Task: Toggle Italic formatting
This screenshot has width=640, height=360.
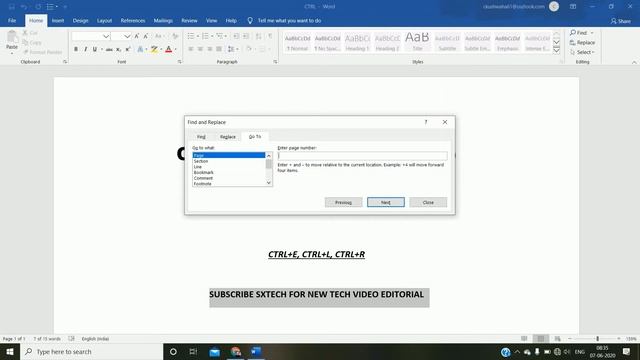Action: click(85, 49)
